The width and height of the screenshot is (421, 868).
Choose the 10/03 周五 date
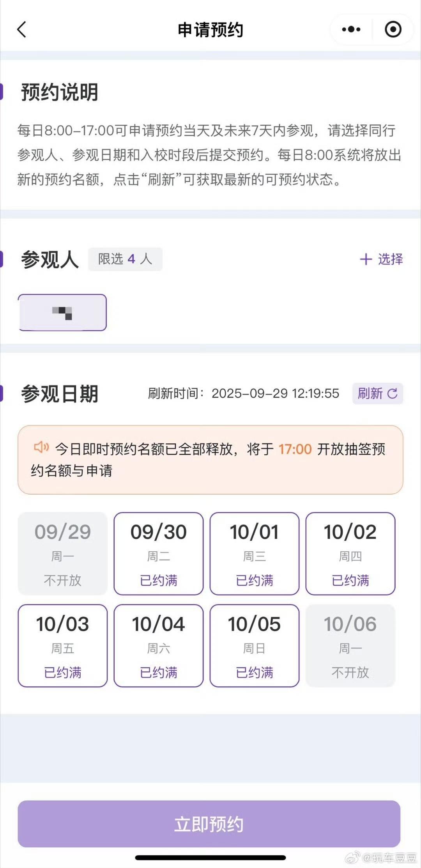(x=63, y=646)
